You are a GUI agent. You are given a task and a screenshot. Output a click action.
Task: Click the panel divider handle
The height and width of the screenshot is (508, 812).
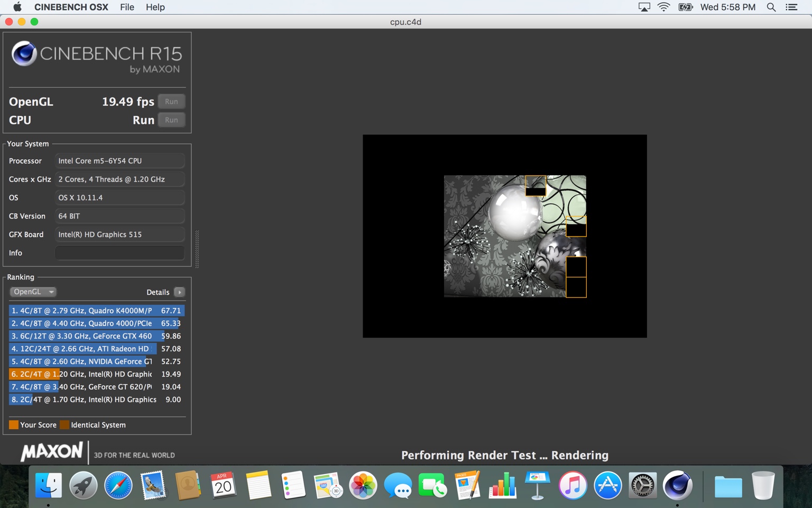[x=197, y=249]
